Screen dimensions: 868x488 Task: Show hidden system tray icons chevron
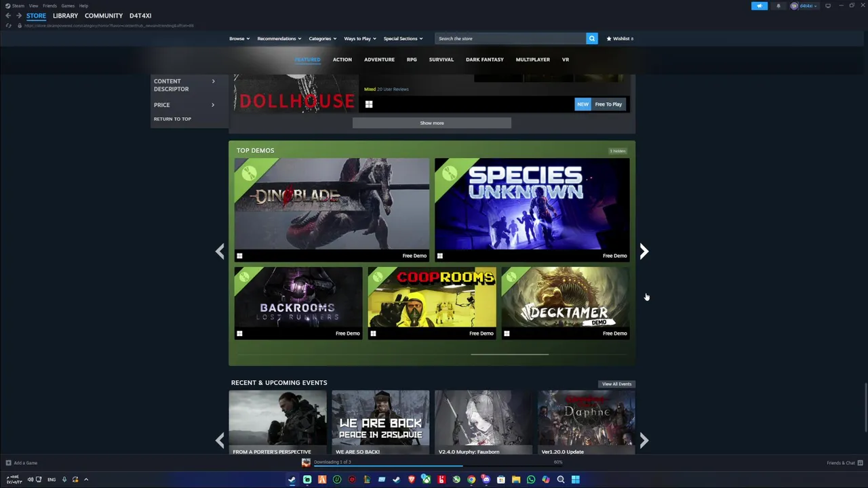(86, 480)
